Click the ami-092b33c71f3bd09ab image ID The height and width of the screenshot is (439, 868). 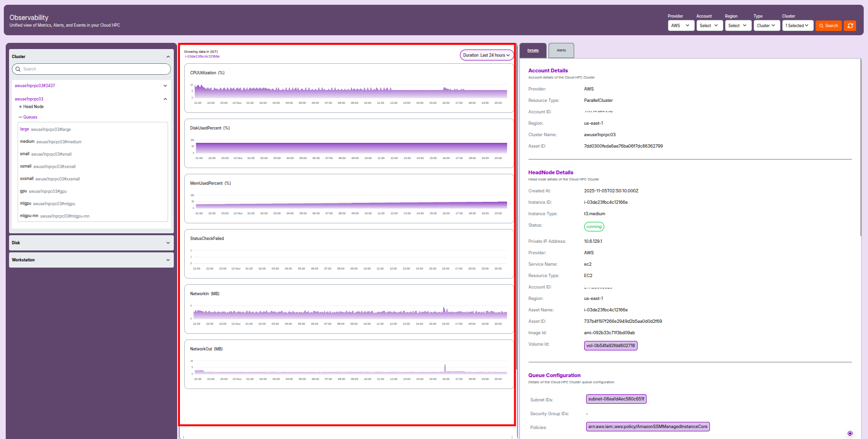pyautogui.click(x=609, y=333)
